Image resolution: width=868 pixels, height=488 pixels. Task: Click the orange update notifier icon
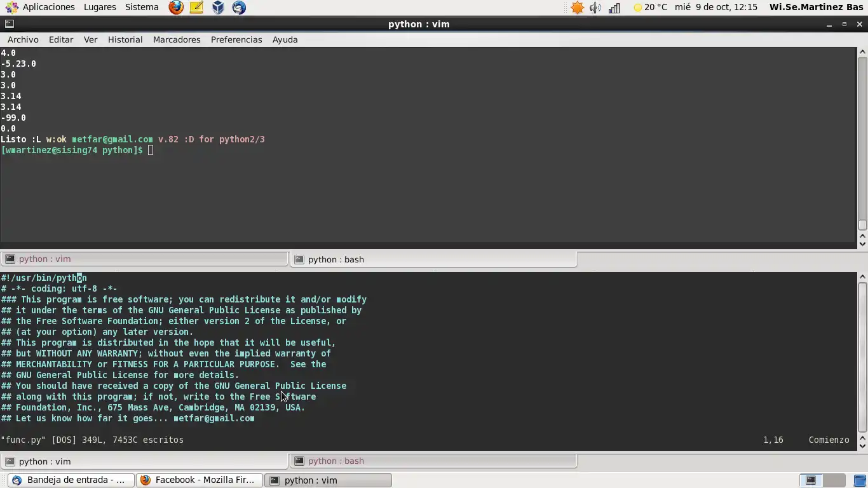tap(577, 8)
